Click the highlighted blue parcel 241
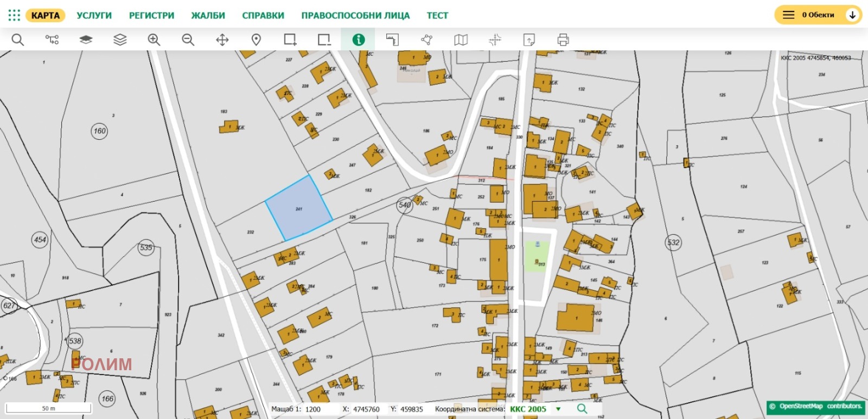Viewport: 868px width, 419px height. coord(299,209)
